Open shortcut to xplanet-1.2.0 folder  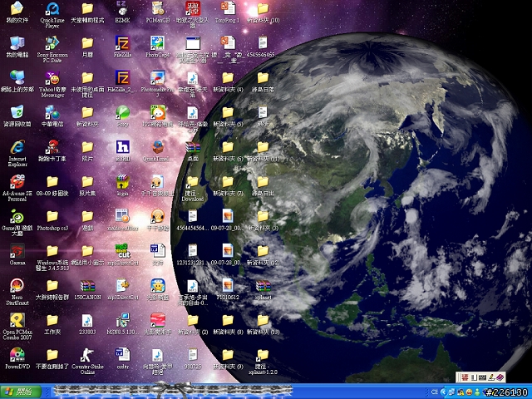(263, 362)
